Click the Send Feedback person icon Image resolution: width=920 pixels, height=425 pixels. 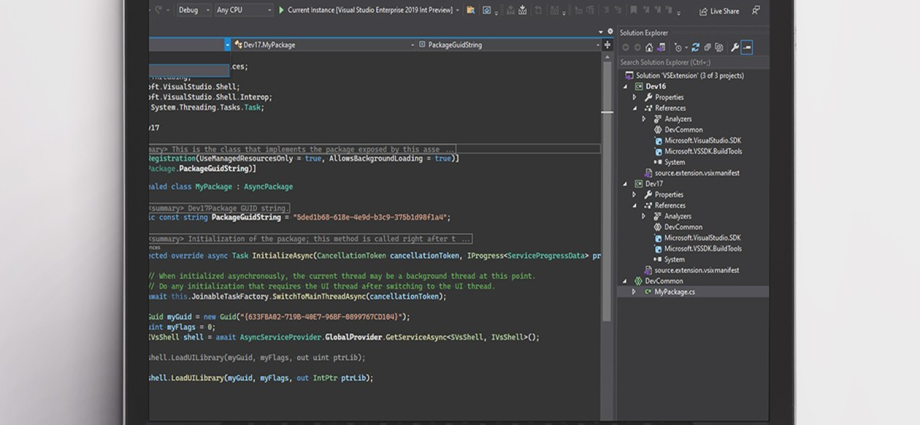click(x=756, y=10)
